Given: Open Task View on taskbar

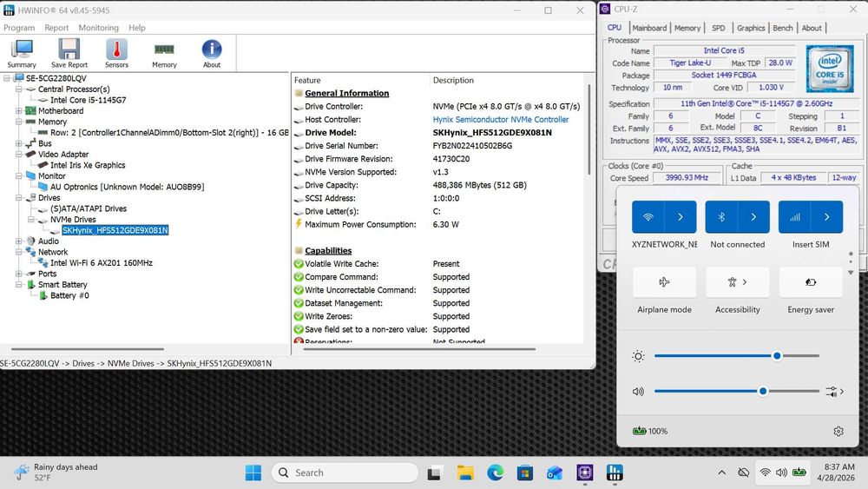Looking at the screenshot, I should tap(434, 473).
